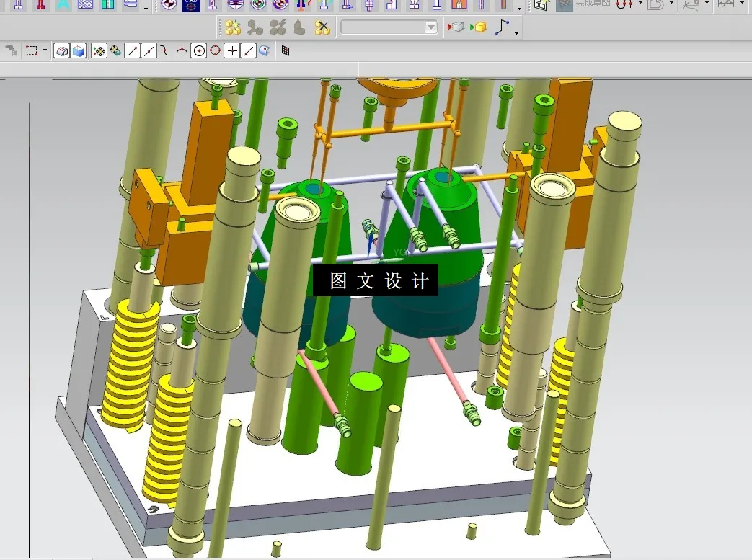The width and height of the screenshot is (752, 560).
Task: Open dropdown next to grey profile shape icon
Action: tap(671, 4)
